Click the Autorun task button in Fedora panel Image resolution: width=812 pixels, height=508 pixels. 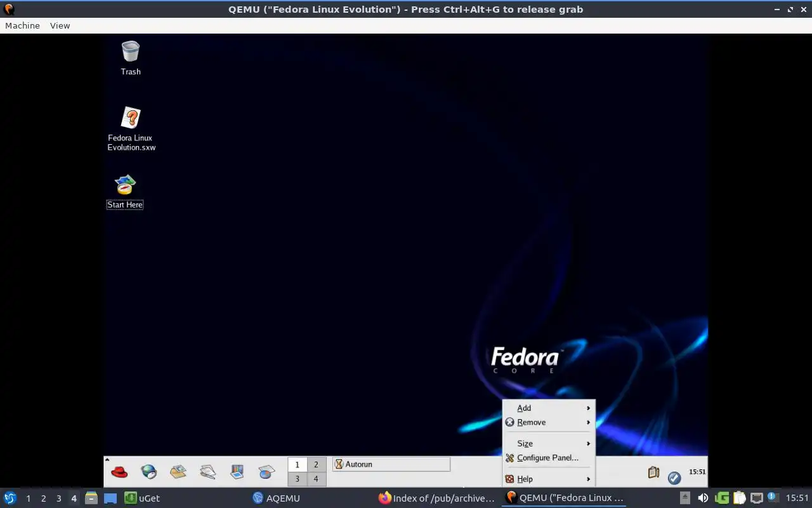391,464
